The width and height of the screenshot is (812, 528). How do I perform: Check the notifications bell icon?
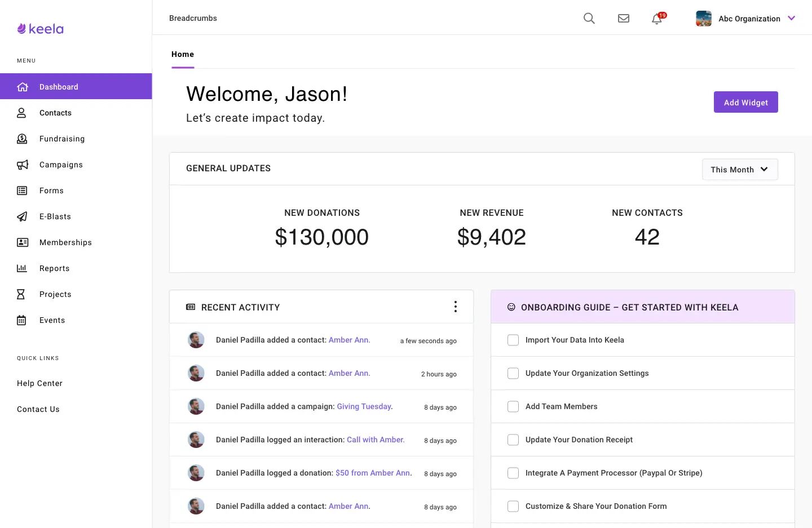656,19
